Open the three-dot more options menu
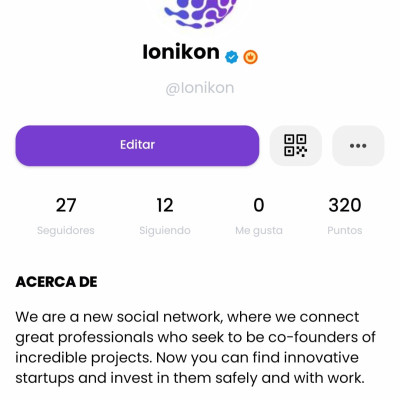 (358, 146)
